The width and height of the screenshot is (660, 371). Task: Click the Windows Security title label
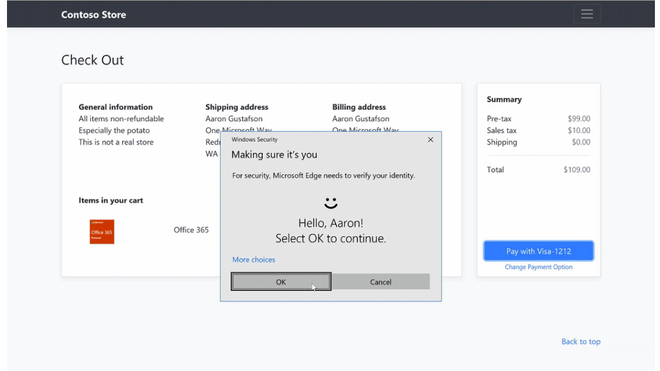254,139
